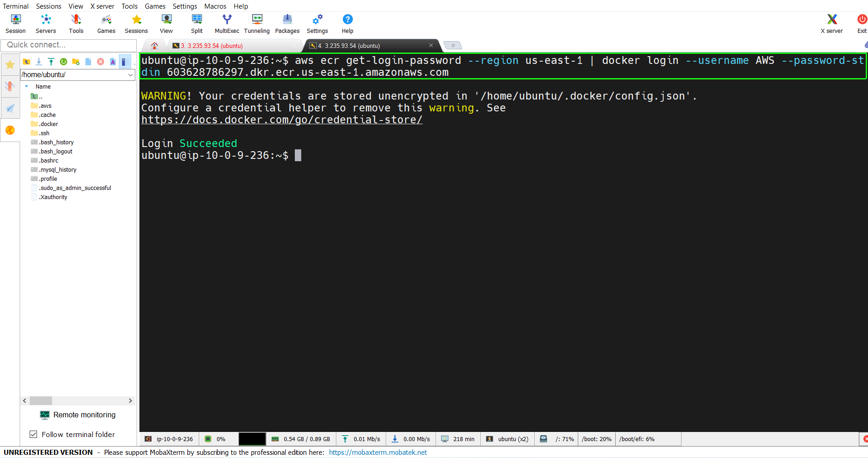Create new folder in SFTP toolbar
The height and width of the screenshot is (458, 868).
point(76,62)
